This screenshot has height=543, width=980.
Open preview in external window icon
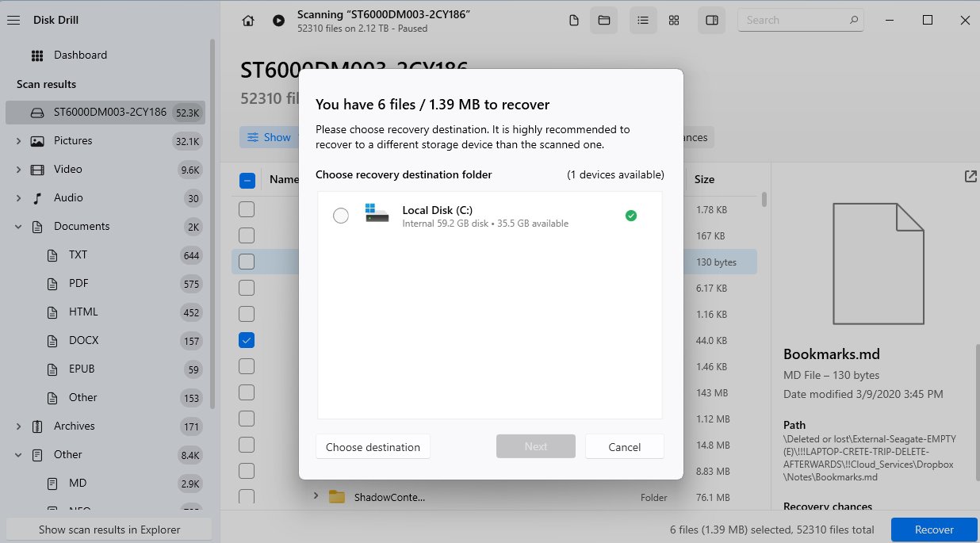(x=970, y=177)
